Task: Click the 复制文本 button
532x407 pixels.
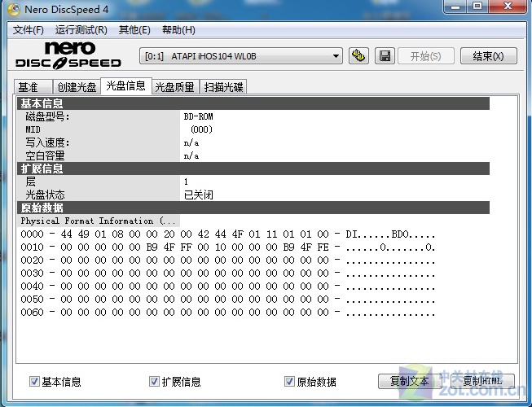Action: click(x=409, y=381)
